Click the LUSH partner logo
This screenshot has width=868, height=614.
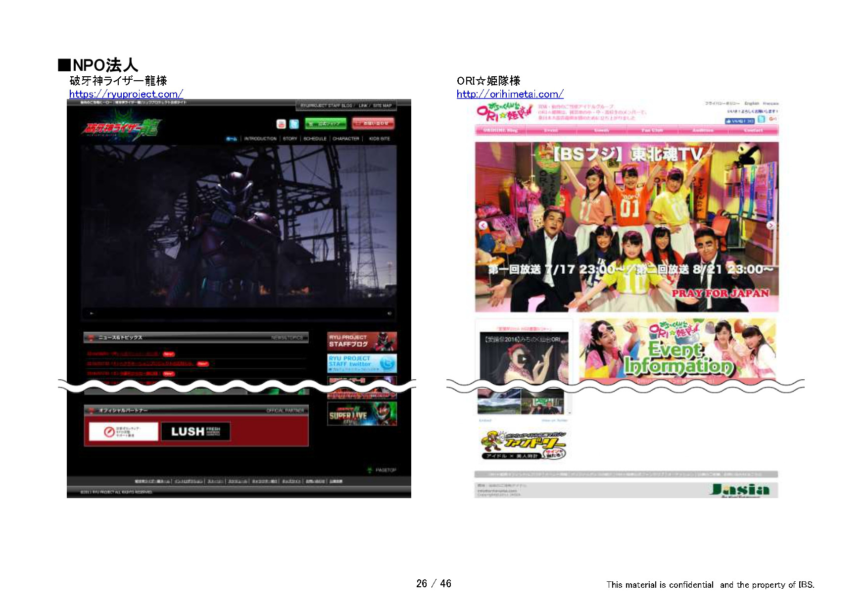pos(195,431)
